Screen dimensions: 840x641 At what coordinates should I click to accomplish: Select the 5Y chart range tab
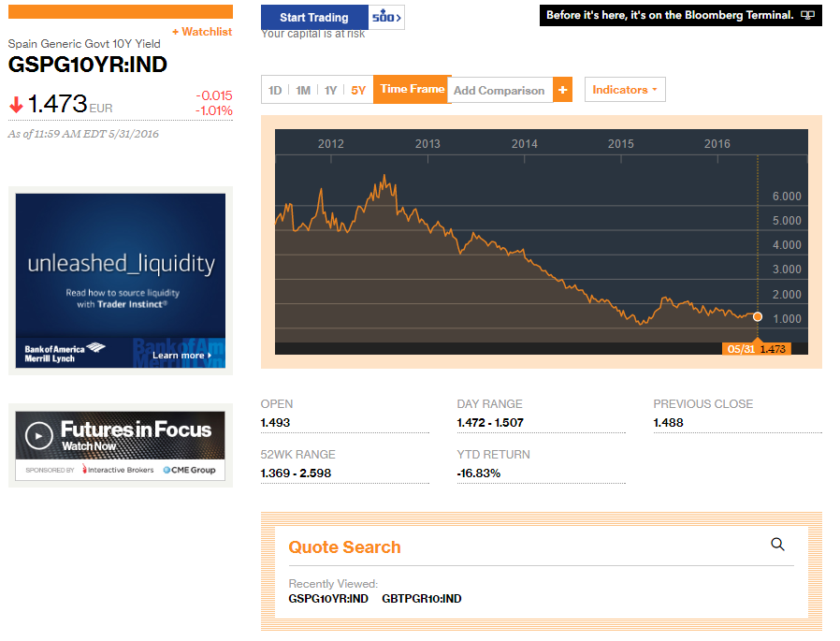pyautogui.click(x=358, y=90)
